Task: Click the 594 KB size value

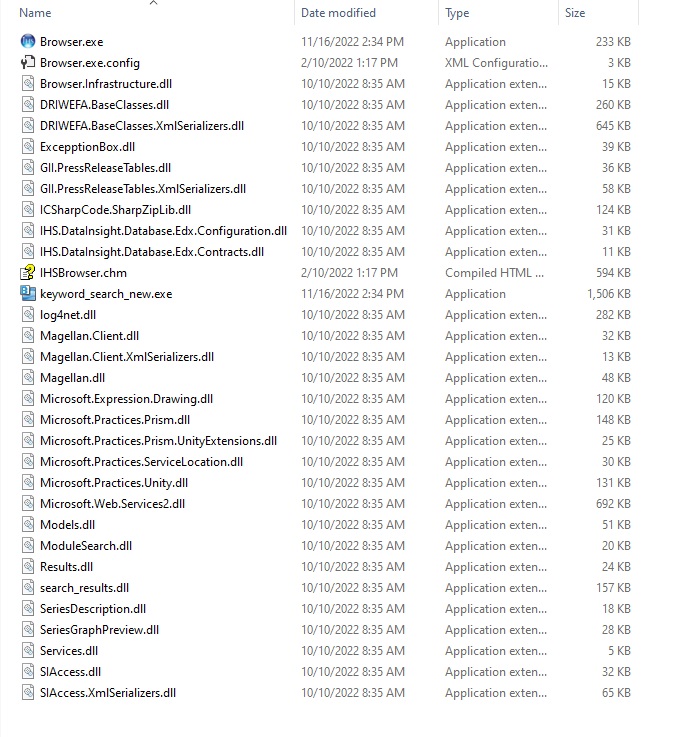Action: [613, 273]
